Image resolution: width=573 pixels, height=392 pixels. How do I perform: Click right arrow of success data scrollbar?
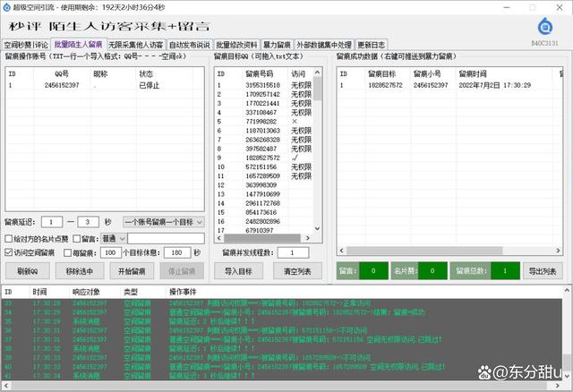click(559, 248)
